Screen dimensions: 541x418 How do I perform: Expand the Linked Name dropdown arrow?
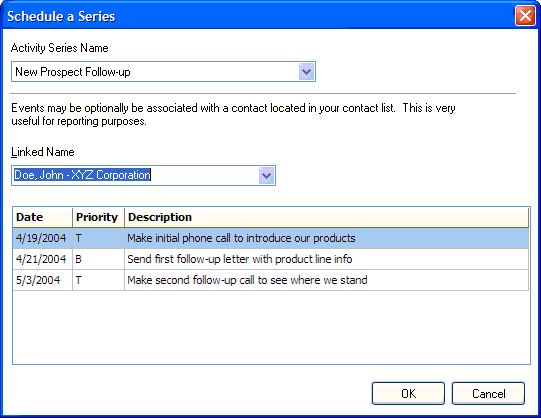266,176
